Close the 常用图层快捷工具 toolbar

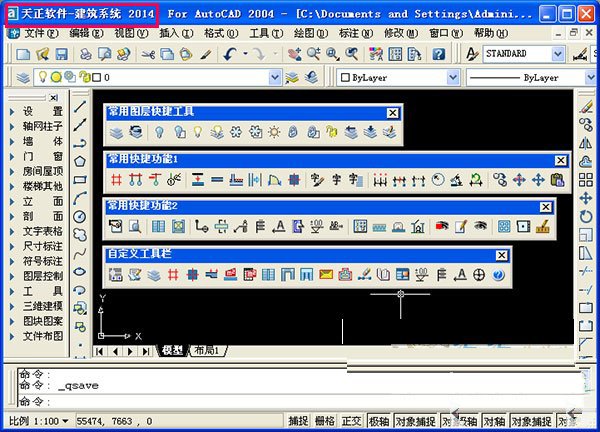coord(393,113)
